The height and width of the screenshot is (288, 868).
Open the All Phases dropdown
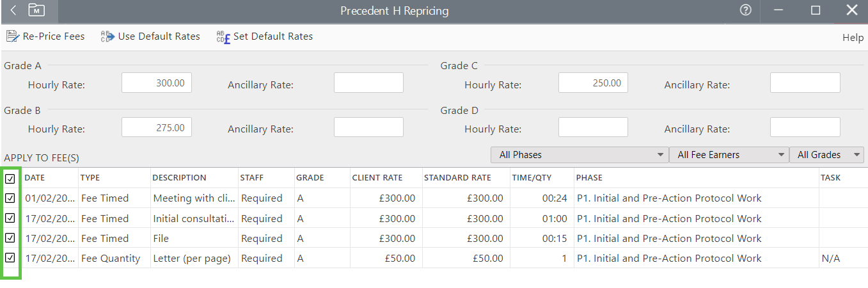pyautogui.click(x=579, y=155)
